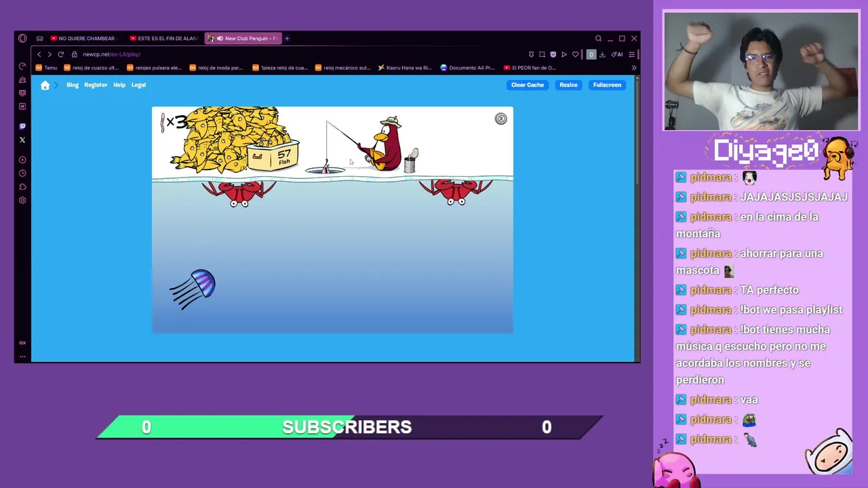Switch to ESTE ES EL FIN DE ALAN tab
The image size is (868, 488).
click(x=163, y=39)
